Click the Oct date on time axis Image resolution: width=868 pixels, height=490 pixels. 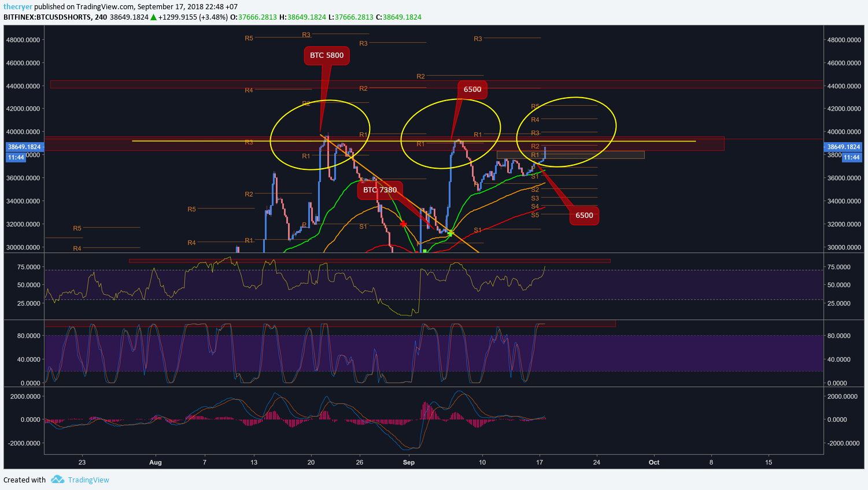(654, 462)
